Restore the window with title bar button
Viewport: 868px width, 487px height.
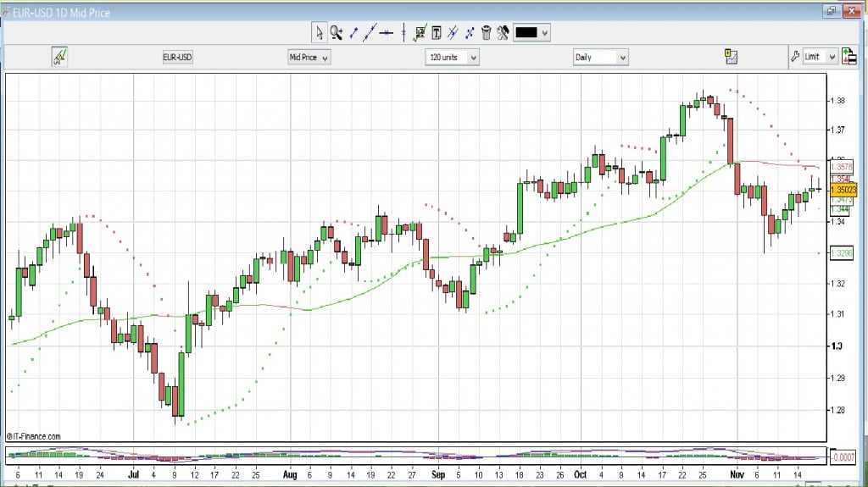832,11
